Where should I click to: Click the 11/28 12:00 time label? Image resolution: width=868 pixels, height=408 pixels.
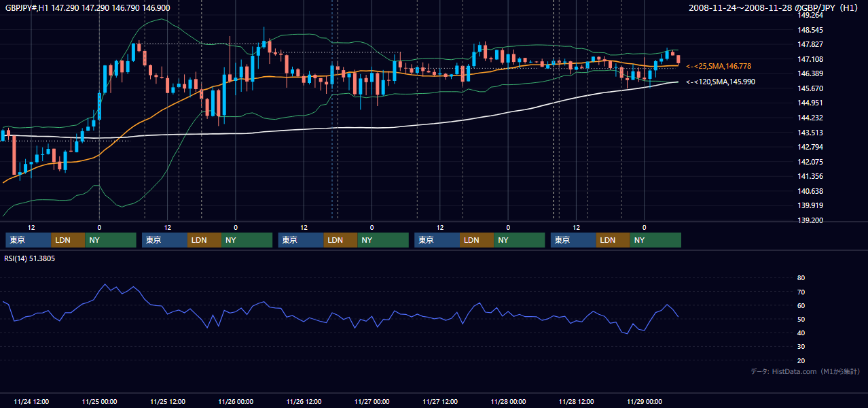tap(576, 401)
